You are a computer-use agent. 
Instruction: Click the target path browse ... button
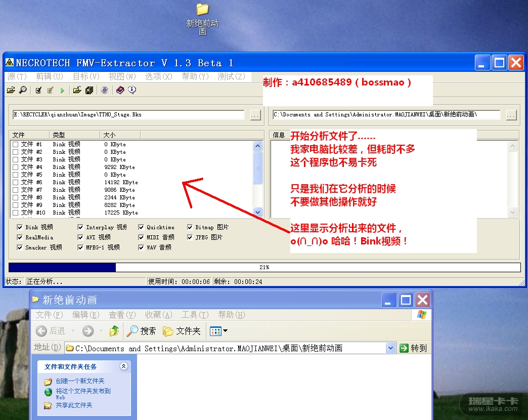[511, 115]
